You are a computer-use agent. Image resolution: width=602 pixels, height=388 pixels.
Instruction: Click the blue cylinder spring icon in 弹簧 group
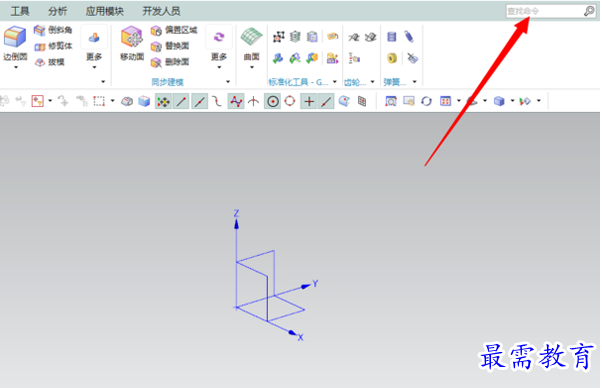tap(392, 37)
